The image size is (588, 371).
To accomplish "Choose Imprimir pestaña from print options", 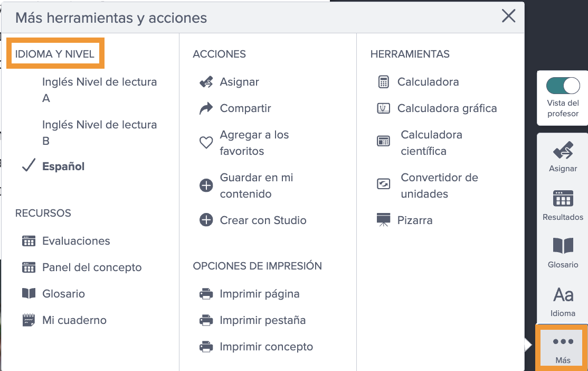I will [x=263, y=320].
